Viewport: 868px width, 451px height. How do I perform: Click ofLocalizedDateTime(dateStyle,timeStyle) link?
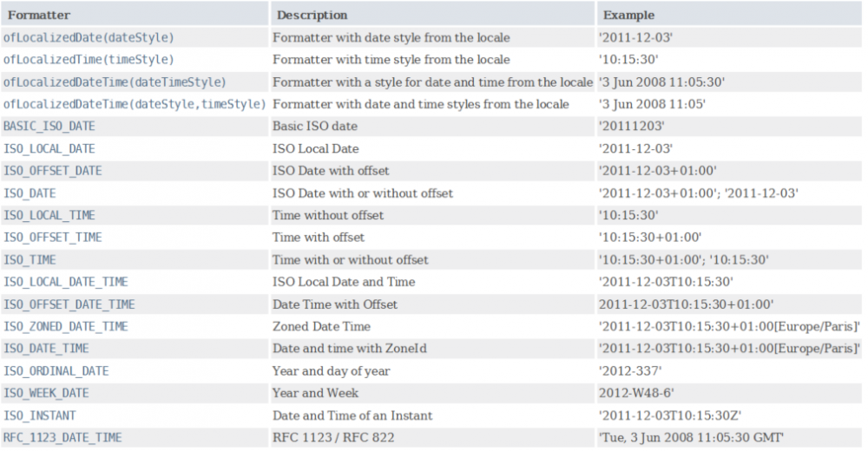(x=135, y=105)
